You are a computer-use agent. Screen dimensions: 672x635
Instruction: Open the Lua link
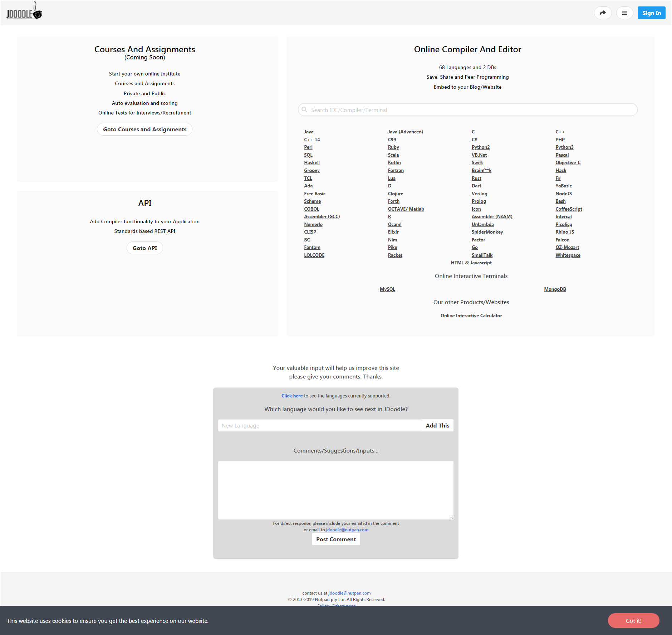(x=391, y=179)
